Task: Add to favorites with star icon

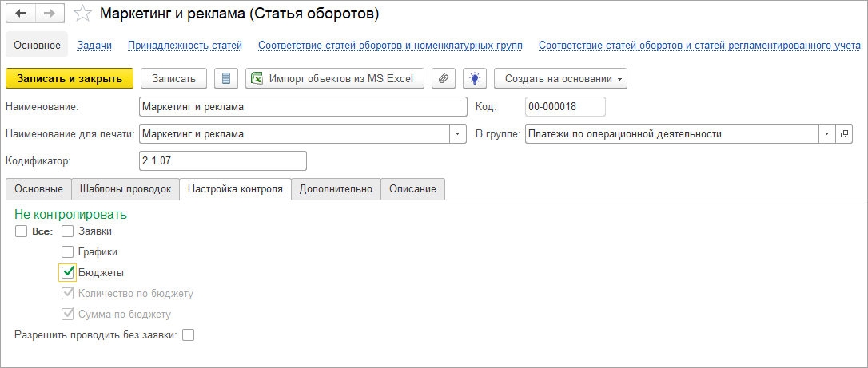Action: pyautogui.click(x=82, y=14)
